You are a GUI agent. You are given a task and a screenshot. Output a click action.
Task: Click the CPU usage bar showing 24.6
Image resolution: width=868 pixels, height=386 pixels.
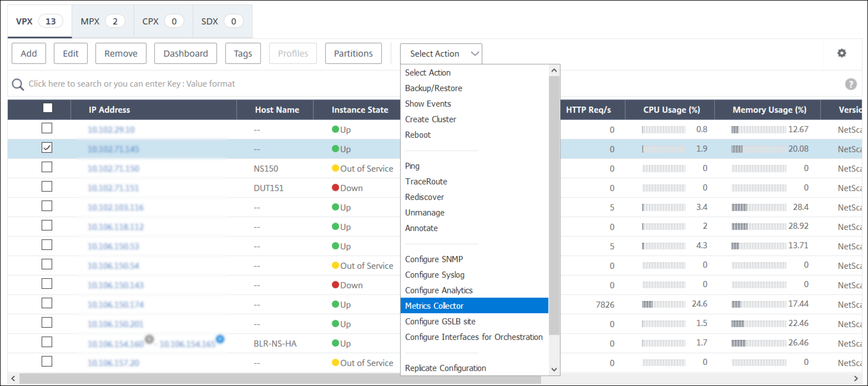[x=663, y=304]
